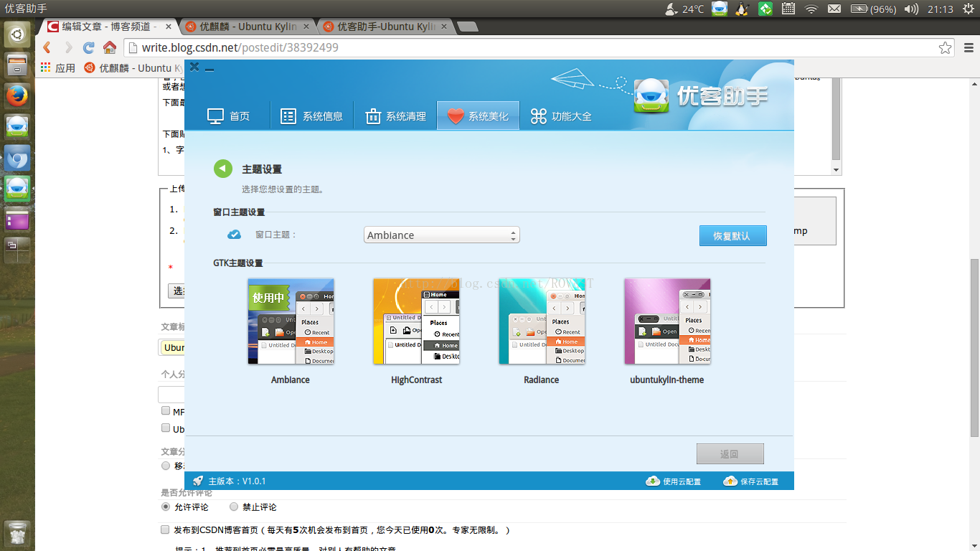
Task: Open the Ubuntu Dash from the launcher
Action: (17, 34)
